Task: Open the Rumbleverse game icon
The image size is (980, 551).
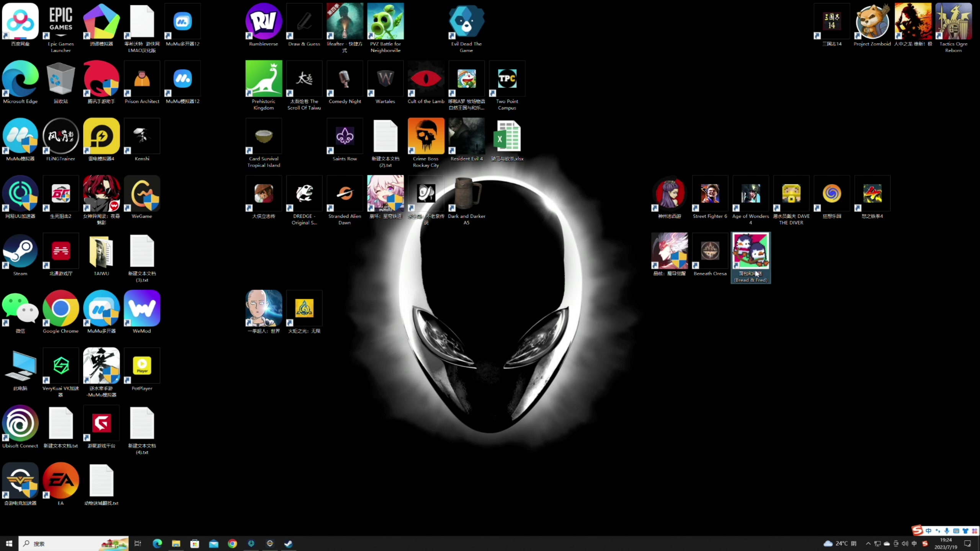Action: tap(264, 25)
